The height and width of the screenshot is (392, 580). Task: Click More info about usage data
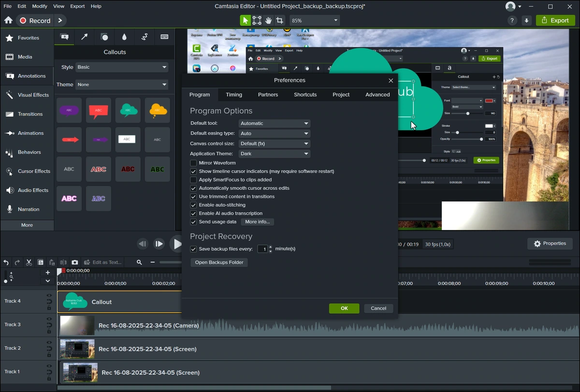(257, 222)
